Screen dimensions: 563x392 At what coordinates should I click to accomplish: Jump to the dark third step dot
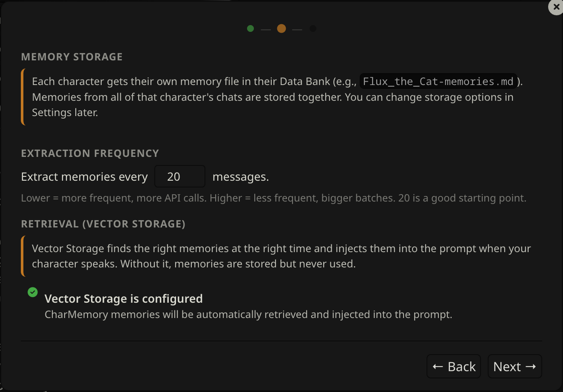click(313, 28)
